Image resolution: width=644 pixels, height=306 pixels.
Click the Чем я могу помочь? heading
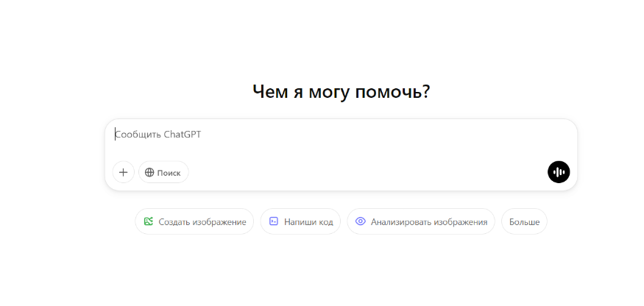(341, 92)
